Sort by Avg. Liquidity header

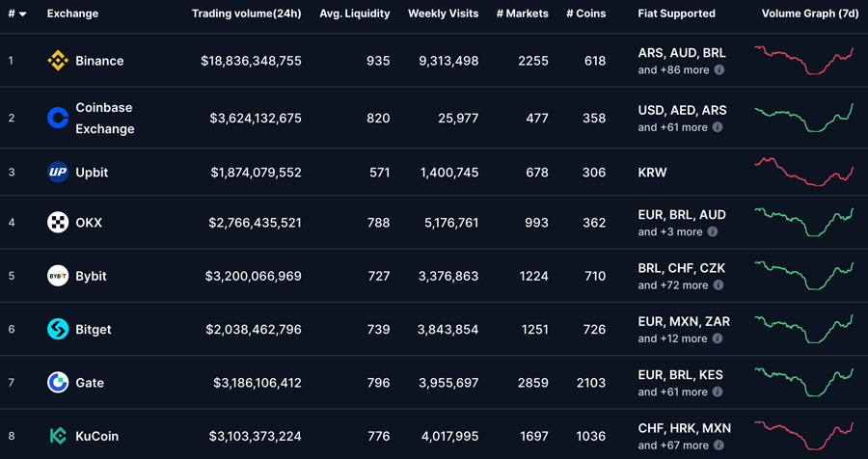[x=354, y=13]
